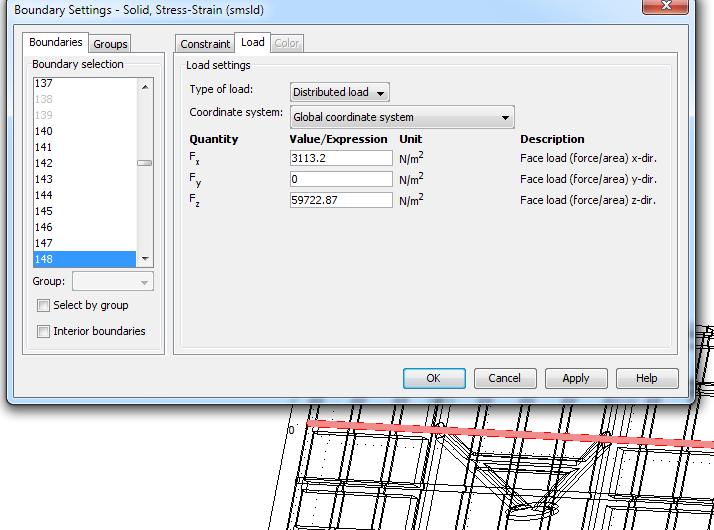Open Help for boundary settings
The width and height of the screenshot is (714, 530).
[x=647, y=378]
